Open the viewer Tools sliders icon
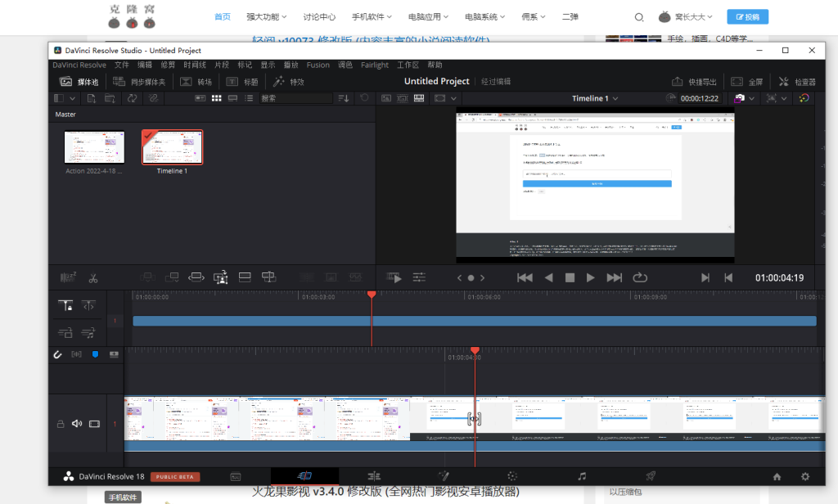 tap(419, 277)
